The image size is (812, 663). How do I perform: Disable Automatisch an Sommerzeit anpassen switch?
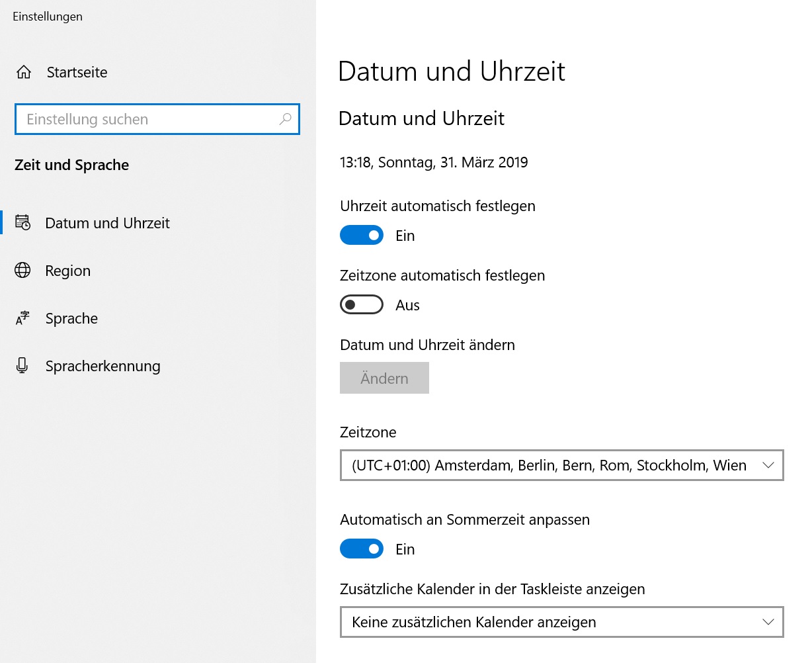point(362,549)
